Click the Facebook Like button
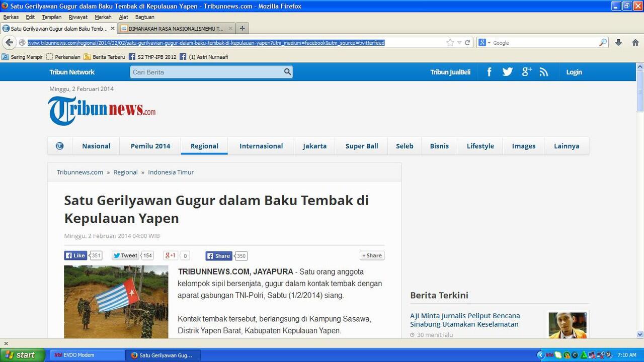The height and width of the screenshot is (362, 644). click(x=75, y=255)
